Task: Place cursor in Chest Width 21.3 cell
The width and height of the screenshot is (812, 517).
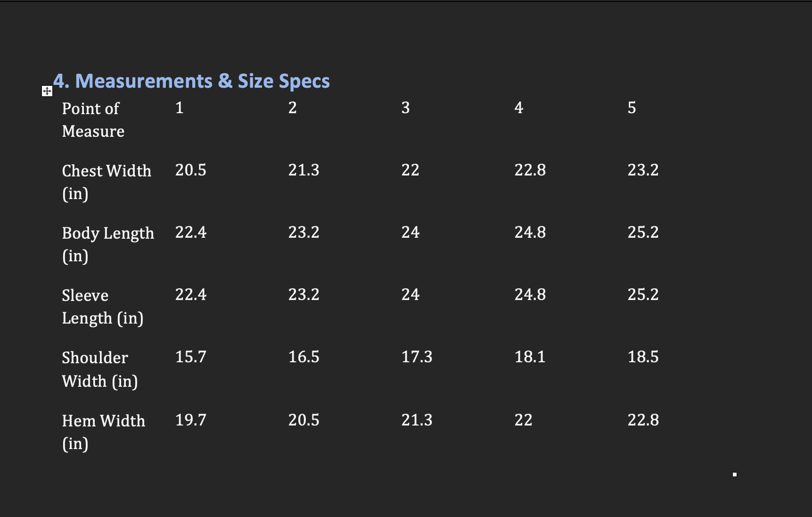Action: (303, 170)
